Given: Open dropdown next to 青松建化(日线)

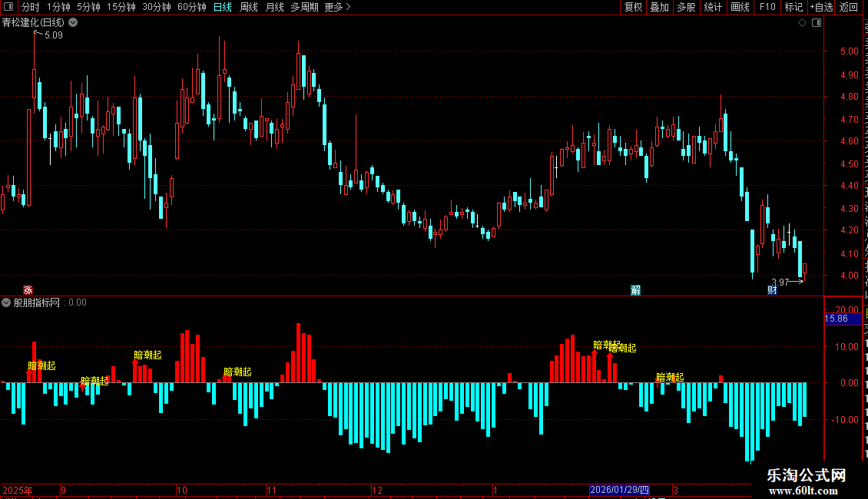Looking at the screenshot, I should pos(73,23).
